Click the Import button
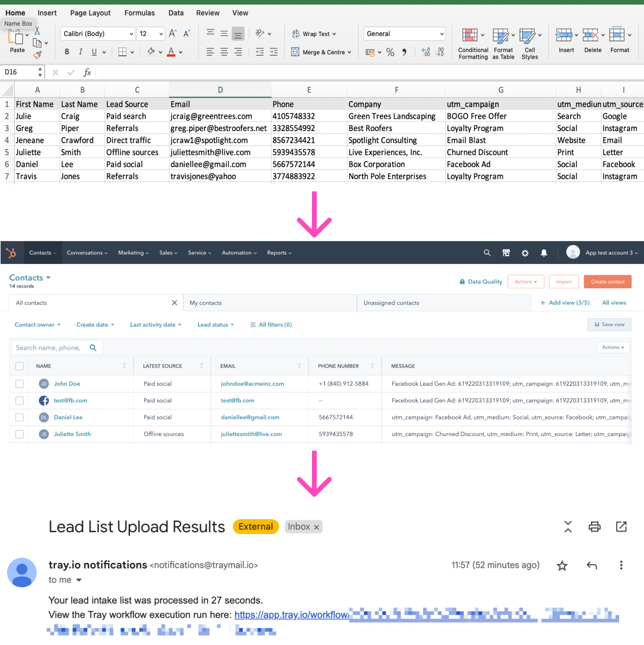The width and height of the screenshot is (644, 645). (564, 282)
